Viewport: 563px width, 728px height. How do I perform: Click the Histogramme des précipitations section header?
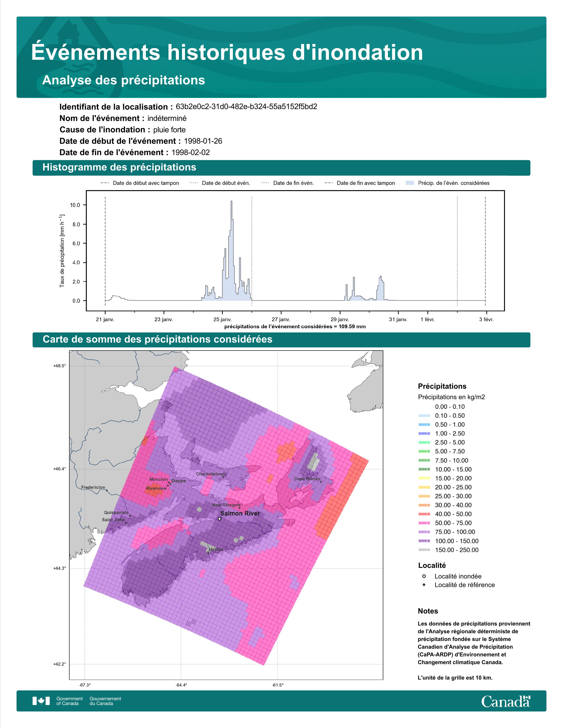(x=281, y=167)
